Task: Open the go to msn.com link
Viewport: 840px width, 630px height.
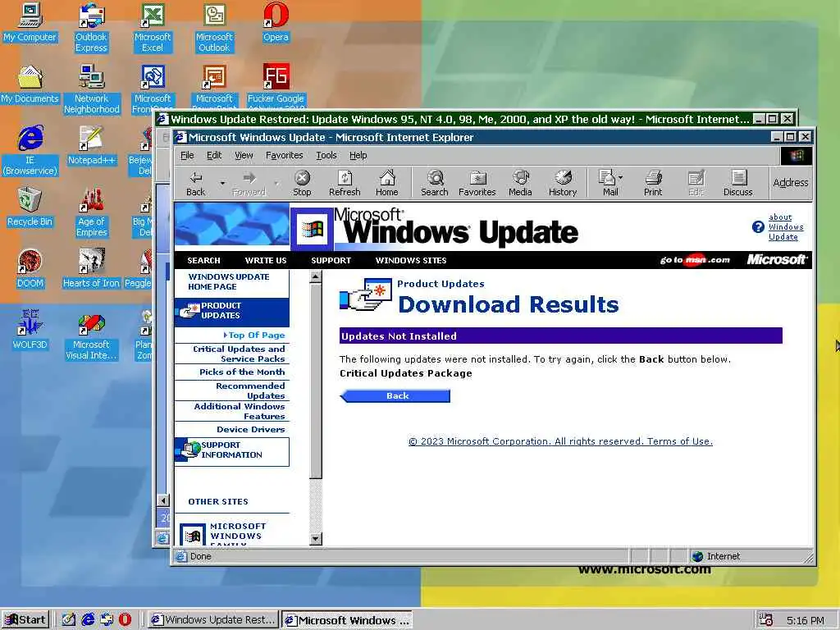Action: (x=695, y=260)
